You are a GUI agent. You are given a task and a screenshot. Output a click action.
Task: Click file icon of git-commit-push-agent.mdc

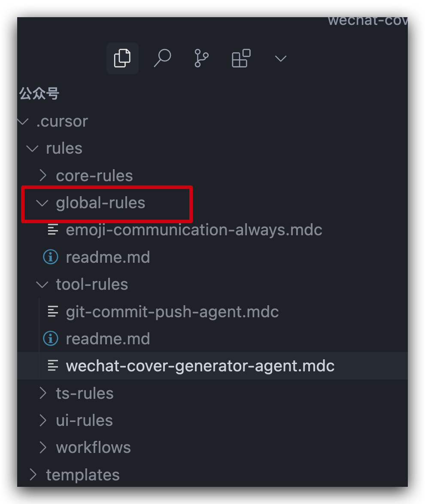coord(53,312)
